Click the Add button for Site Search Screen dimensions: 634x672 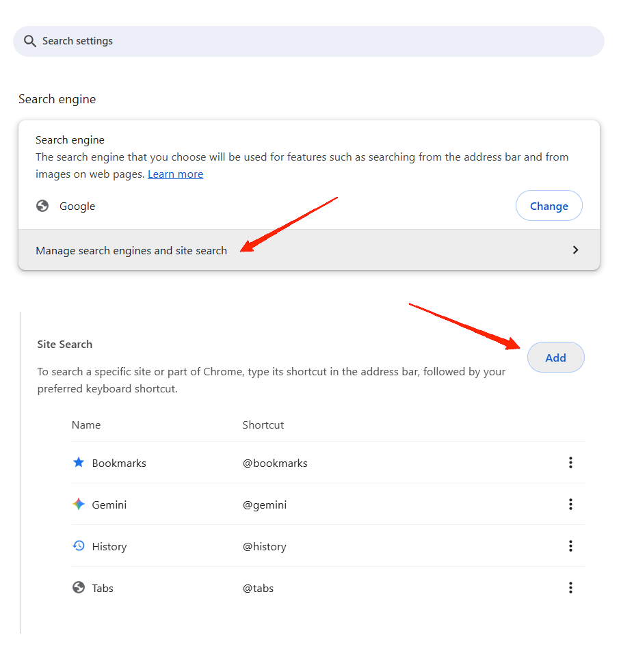click(x=555, y=357)
